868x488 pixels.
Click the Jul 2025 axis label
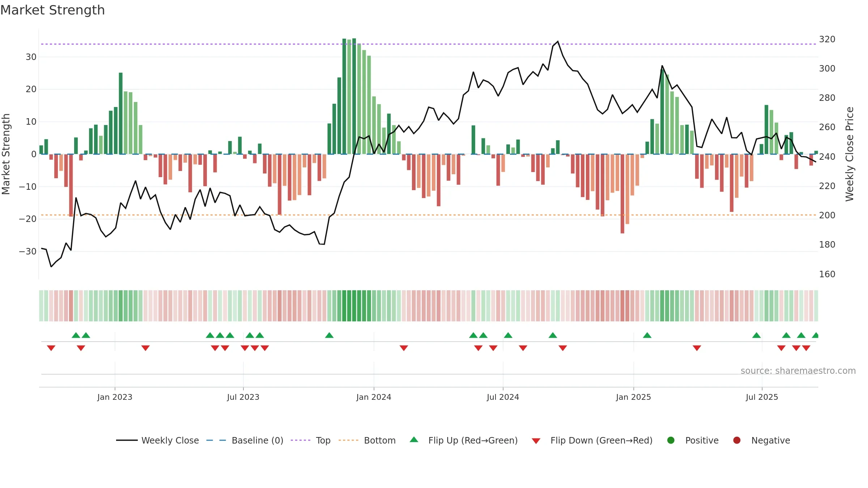pos(762,397)
